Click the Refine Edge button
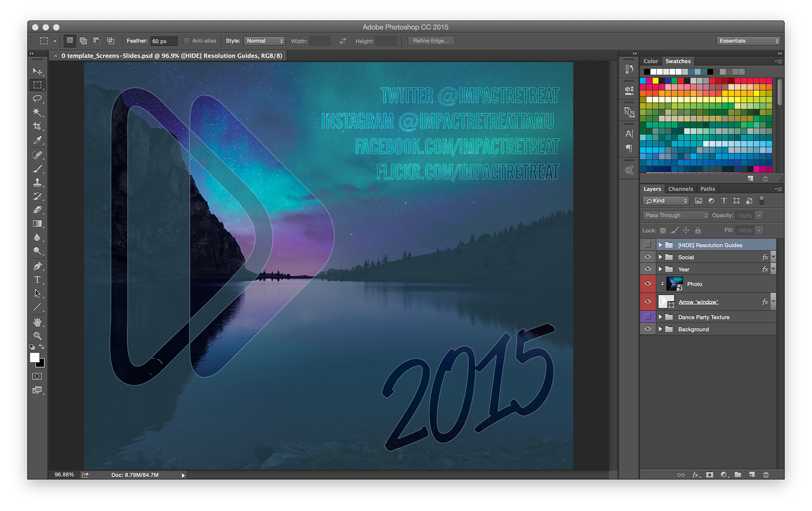 pos(431,41)
